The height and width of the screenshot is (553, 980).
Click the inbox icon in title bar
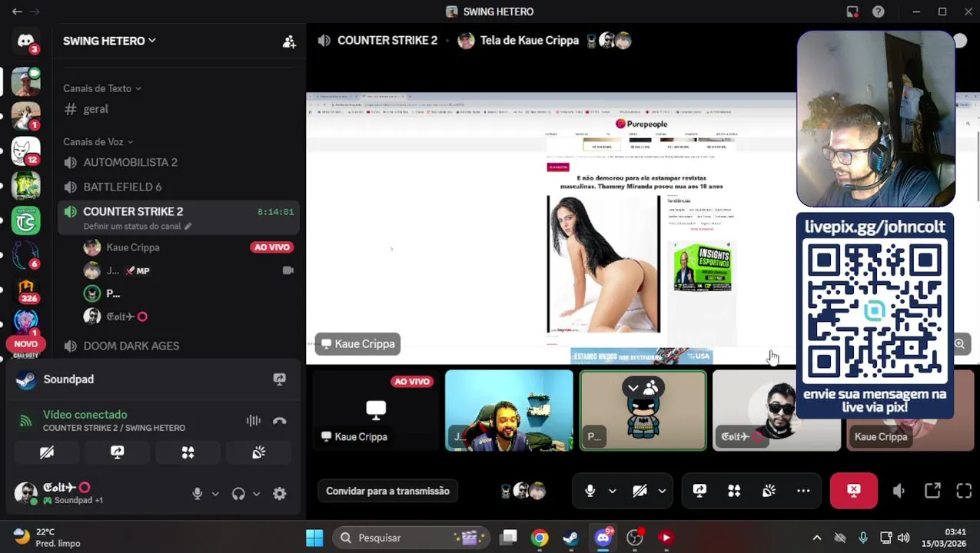coord(852,12)
